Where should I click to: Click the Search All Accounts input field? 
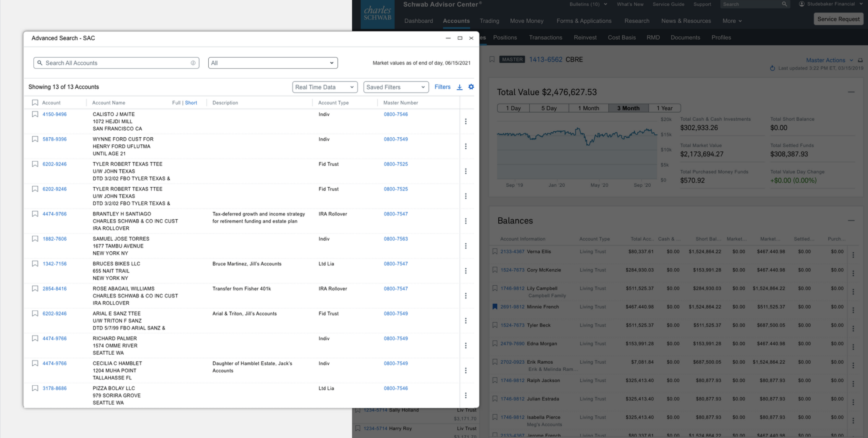pyautogui.click(x=116, y=63)
